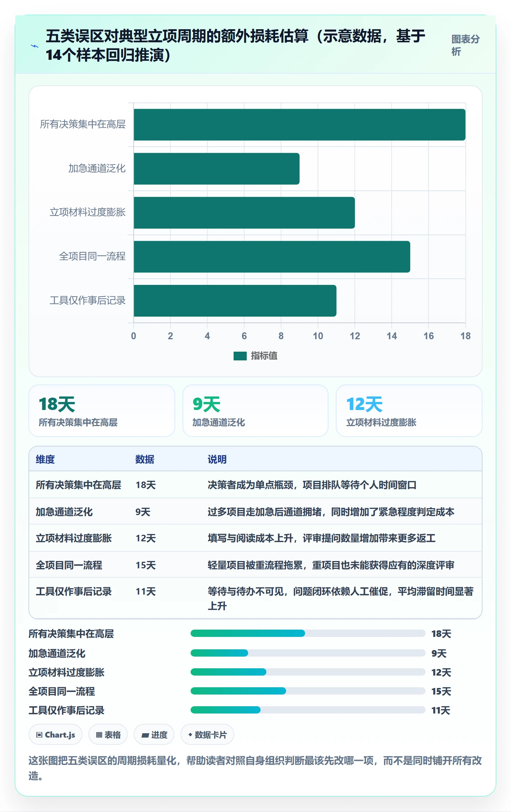Open the 9天 data card

point(255,411)
